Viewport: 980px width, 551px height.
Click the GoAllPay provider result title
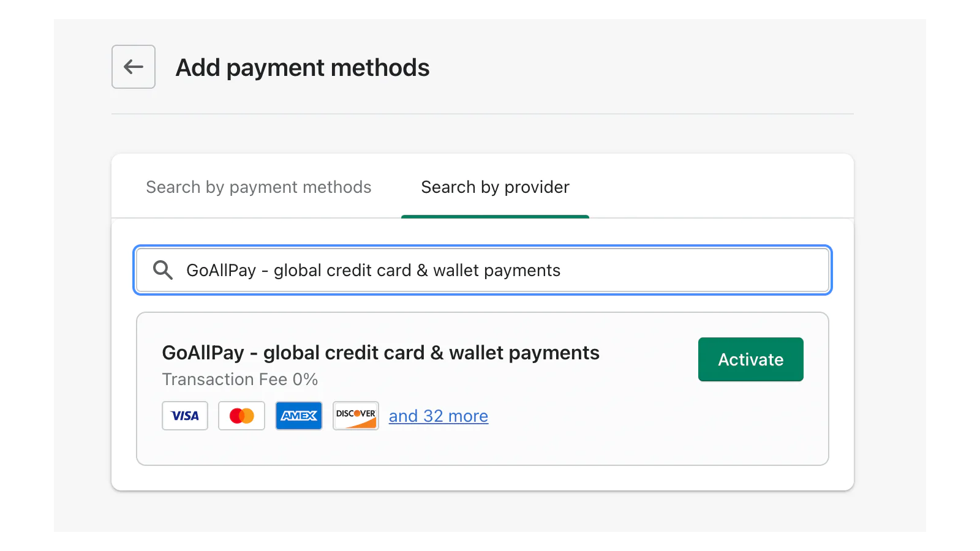click(380, 353)
